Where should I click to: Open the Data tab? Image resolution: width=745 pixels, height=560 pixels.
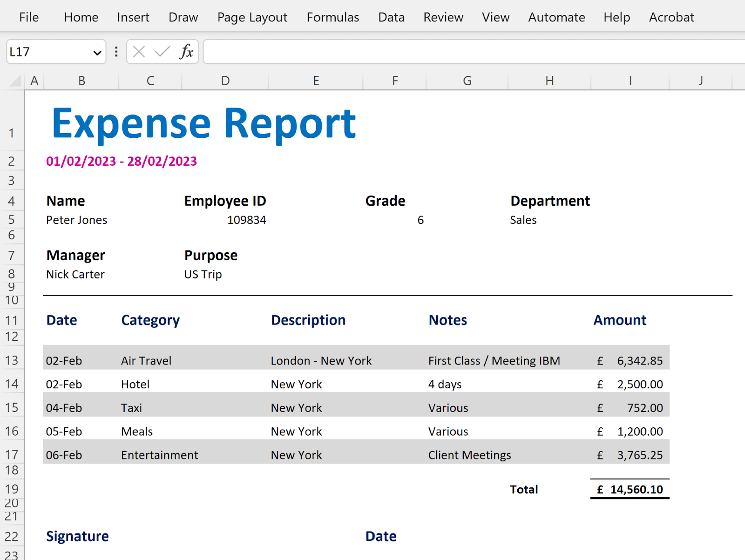tap(391, 17)
